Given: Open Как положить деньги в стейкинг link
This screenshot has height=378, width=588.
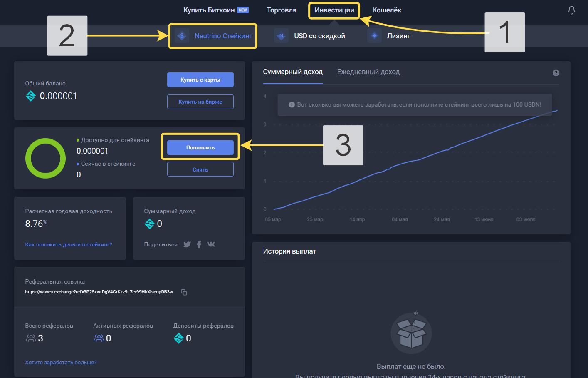Looking at the screenshot, I should (x=69, y=245).
